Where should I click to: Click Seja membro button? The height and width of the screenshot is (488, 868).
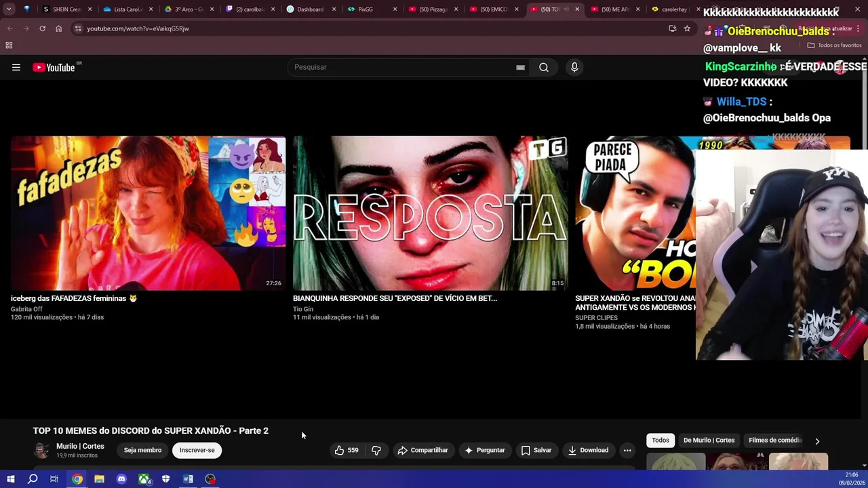point(142,450)
